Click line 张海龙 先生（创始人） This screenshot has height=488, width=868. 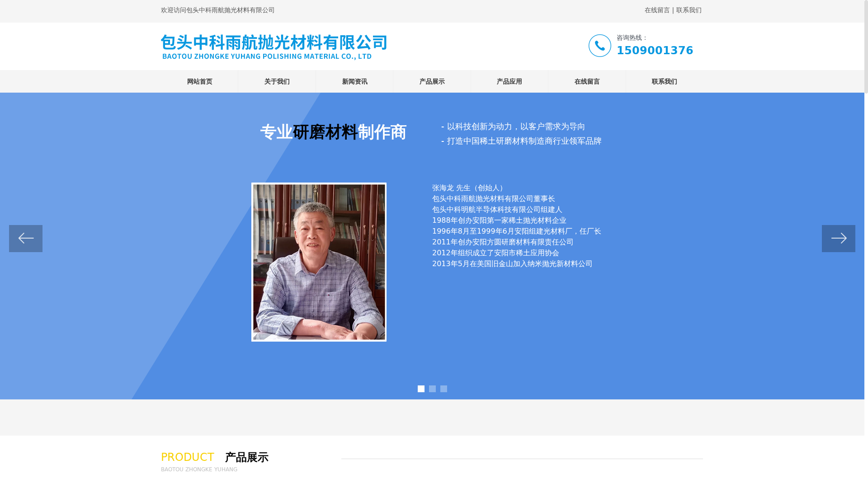469,188
